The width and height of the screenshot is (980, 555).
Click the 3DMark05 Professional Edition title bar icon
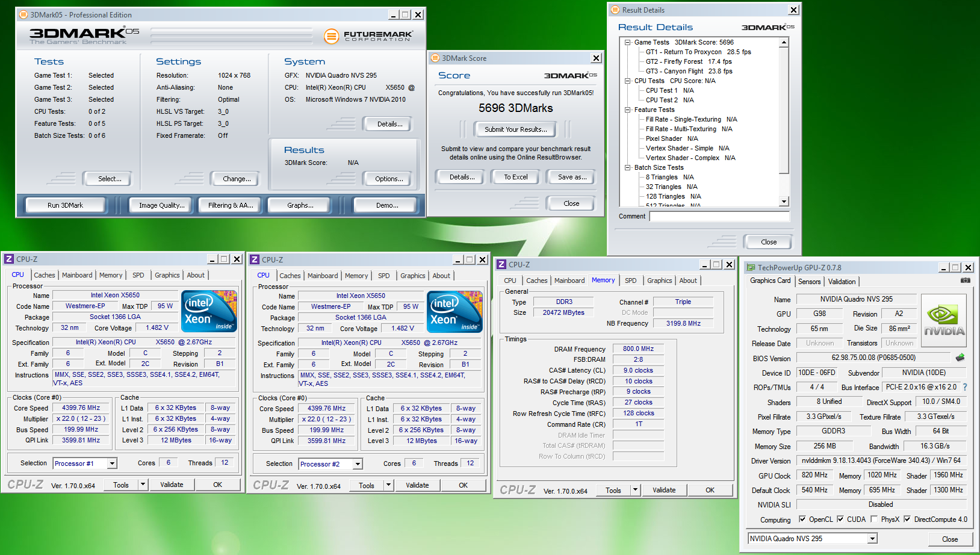click(23, 14)
